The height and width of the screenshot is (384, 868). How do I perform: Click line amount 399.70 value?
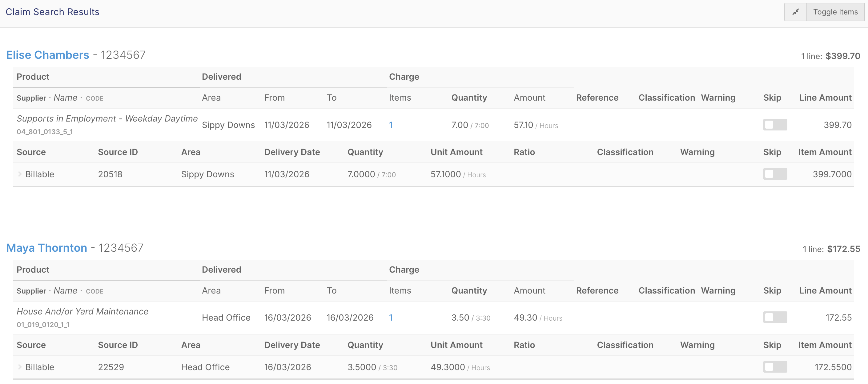838,125
